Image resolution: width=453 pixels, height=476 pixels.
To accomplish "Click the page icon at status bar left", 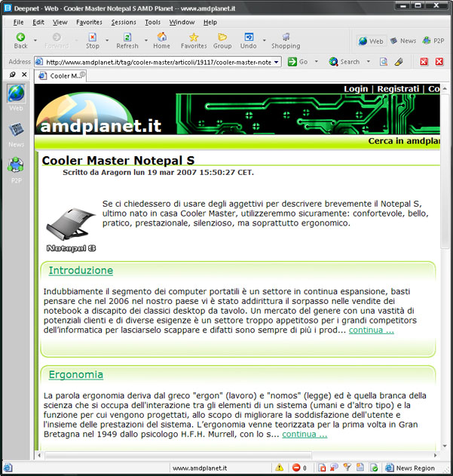I will point(8,468).
